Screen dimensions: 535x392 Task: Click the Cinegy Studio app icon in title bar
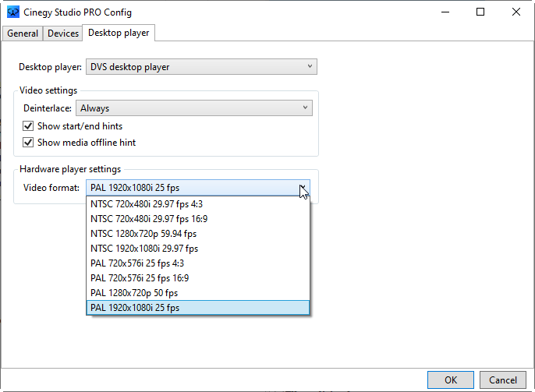[x=13, y=12]
